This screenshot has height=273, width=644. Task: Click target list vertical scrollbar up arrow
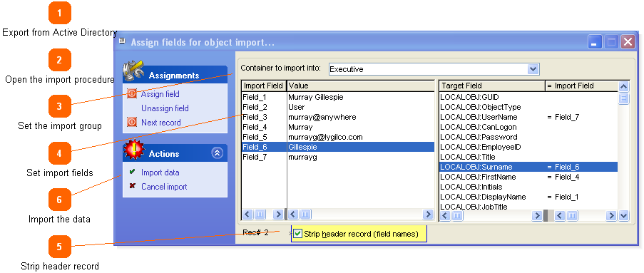[x=623, y=86]
